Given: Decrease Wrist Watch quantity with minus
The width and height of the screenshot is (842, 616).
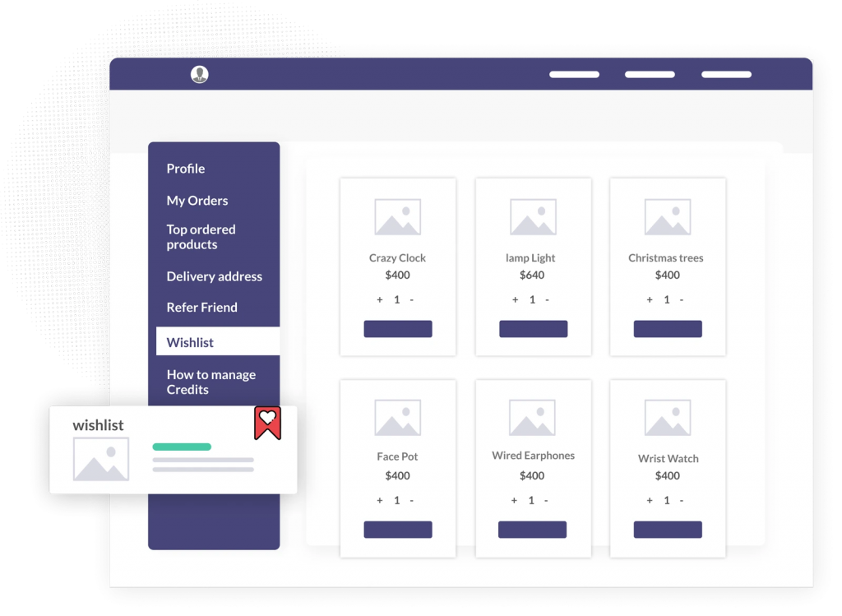Looking at the screenshot, I should [682, 500].
